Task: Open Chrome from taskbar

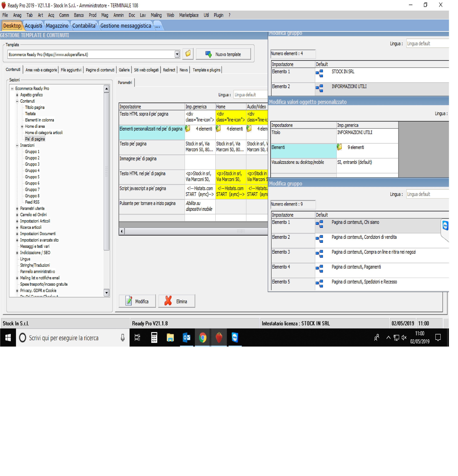Action: 203,337
